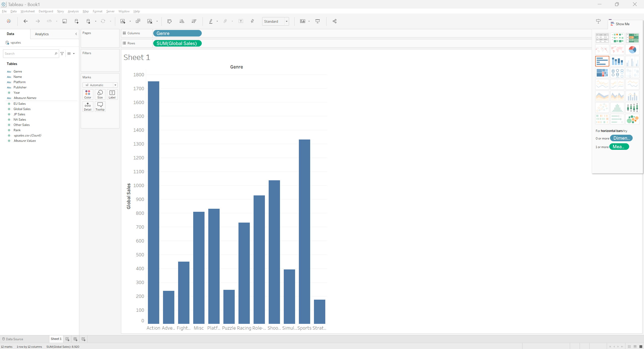Image resolution: width=644 pixels, height=349 pixels.
Task: Choose pie chart in Show Me
Action: pos(632,50)
